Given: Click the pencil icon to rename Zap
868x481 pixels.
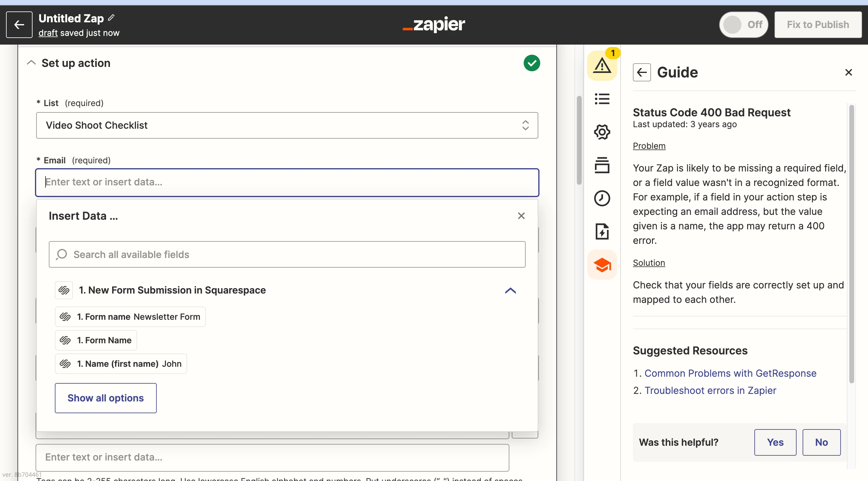Looking at the screenshot, I should coord(112,18).
